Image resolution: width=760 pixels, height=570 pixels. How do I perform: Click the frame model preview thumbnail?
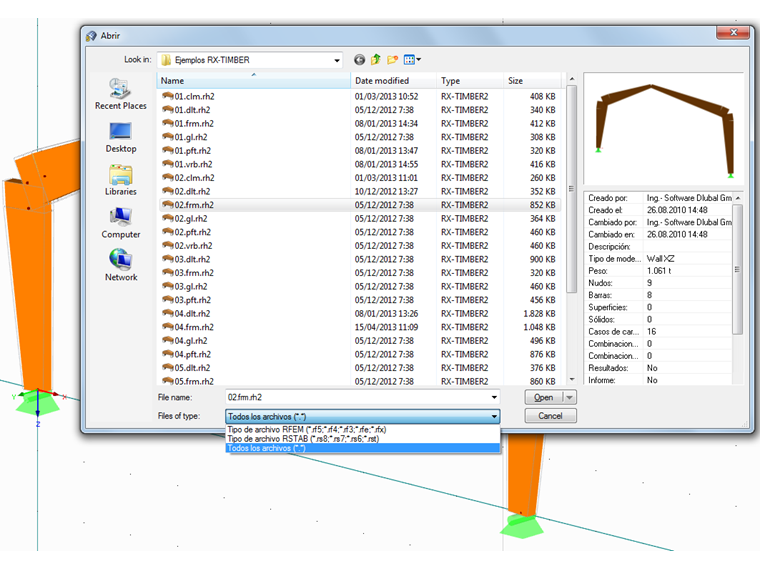pos(663,128)
